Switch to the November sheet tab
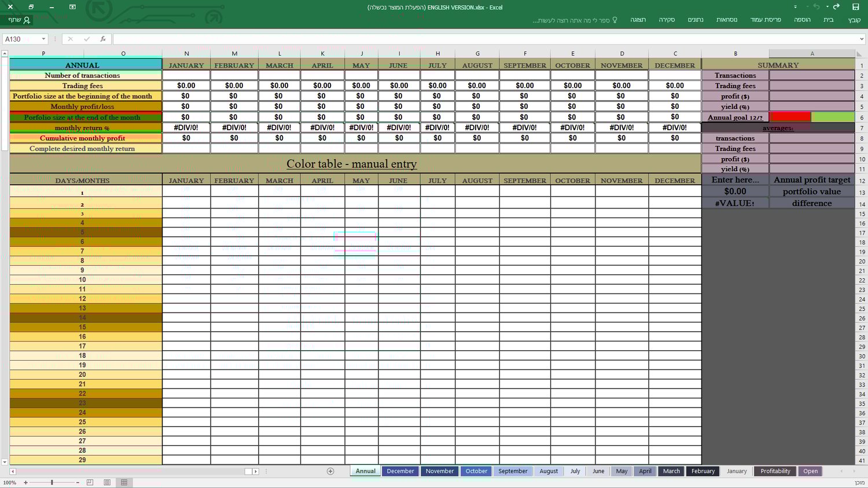Viewport: 868px width, 488px height. [440, 471]
